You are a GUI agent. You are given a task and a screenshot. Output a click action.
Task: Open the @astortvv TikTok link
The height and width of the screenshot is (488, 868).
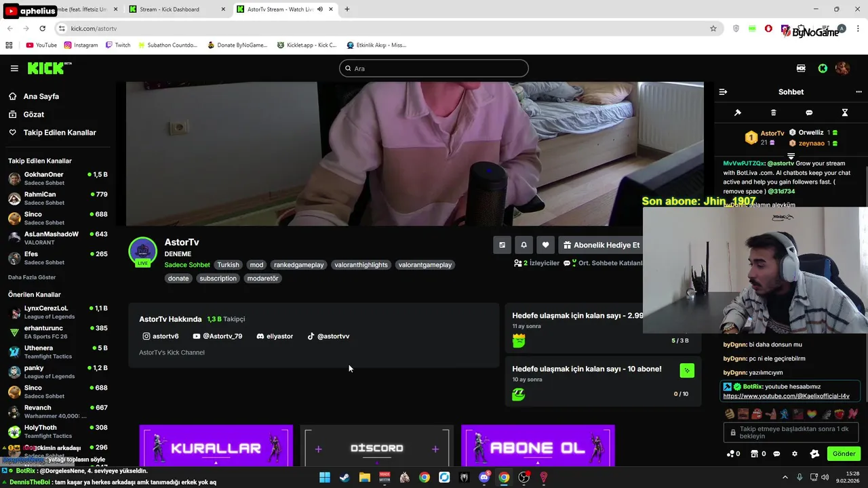tap(328, 336)
